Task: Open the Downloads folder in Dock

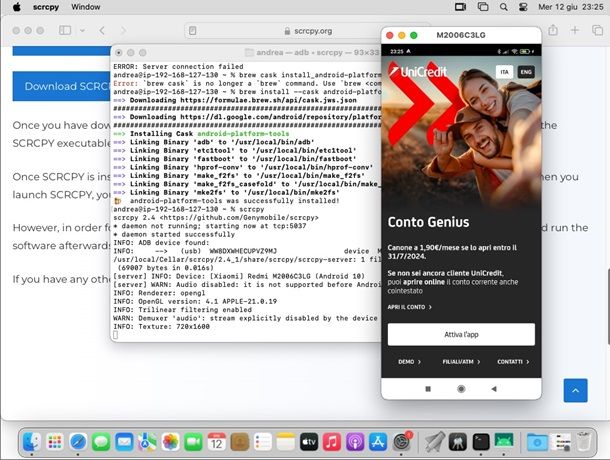Action: click(537, 442)
